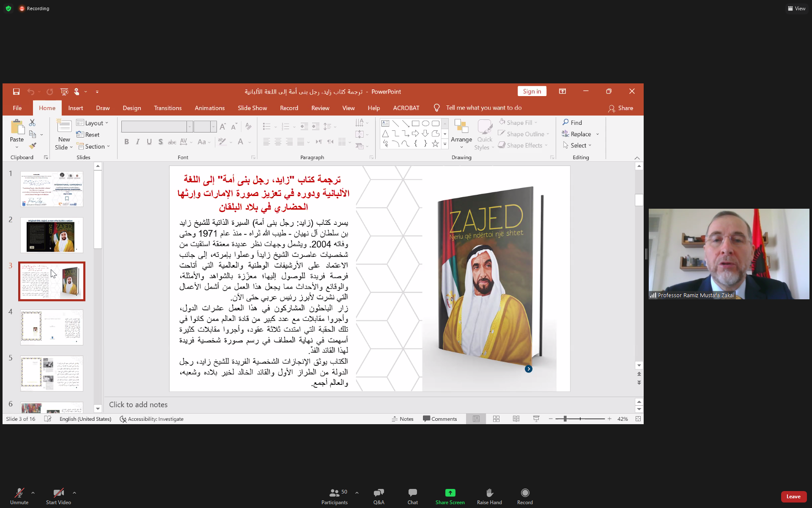Open the Q&A panel
The height and width of the screenshot is (508, 812).
379,493
